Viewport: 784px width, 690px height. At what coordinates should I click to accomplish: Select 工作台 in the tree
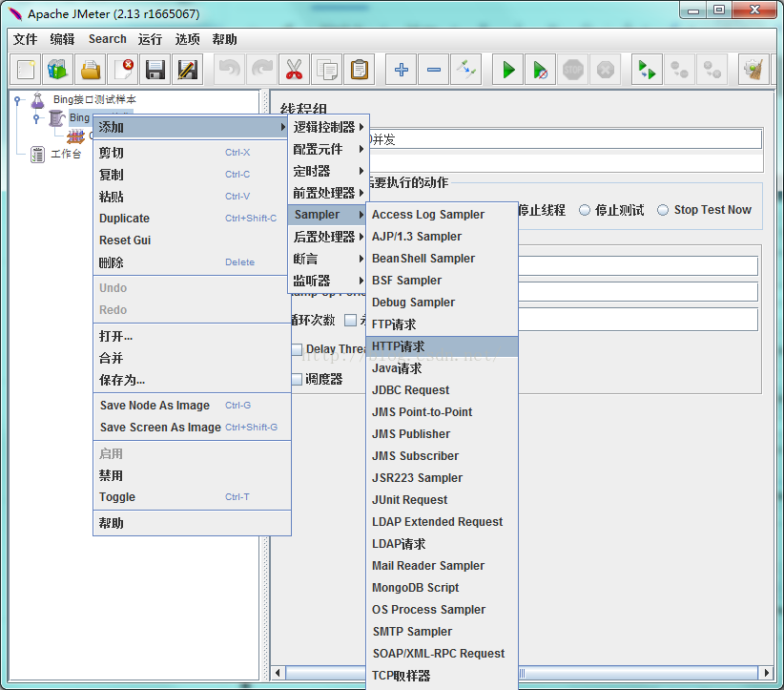(66, 154)
